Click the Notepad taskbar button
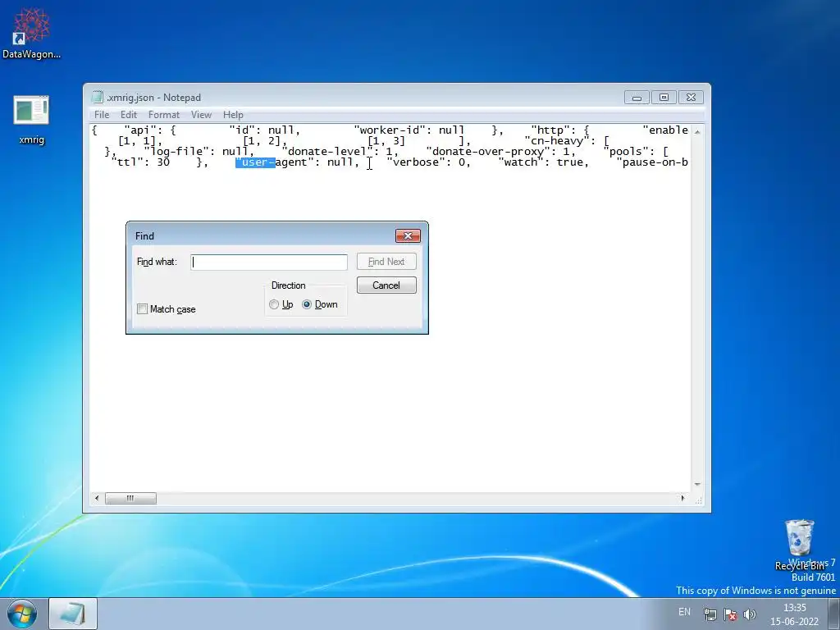 click(73, 614)
